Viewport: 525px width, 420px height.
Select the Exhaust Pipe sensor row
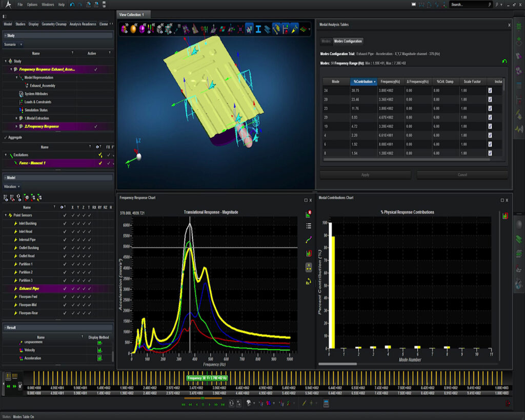click(x=57, y=288)
